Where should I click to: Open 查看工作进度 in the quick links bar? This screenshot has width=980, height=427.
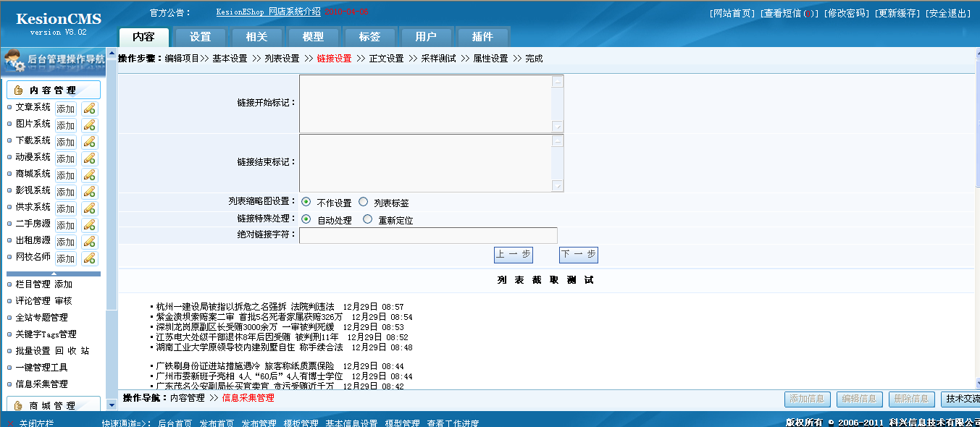[x=453, y=423]
